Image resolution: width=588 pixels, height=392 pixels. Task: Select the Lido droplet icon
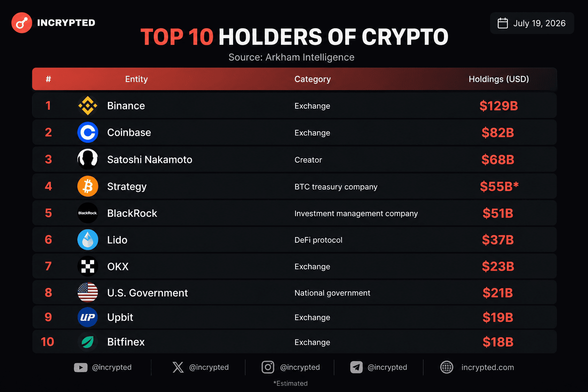click(x=88, y=240)
